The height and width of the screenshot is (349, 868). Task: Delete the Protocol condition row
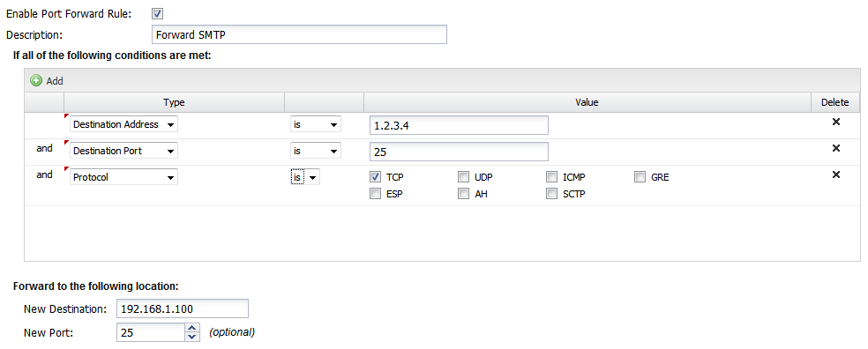tap(836, 174)
